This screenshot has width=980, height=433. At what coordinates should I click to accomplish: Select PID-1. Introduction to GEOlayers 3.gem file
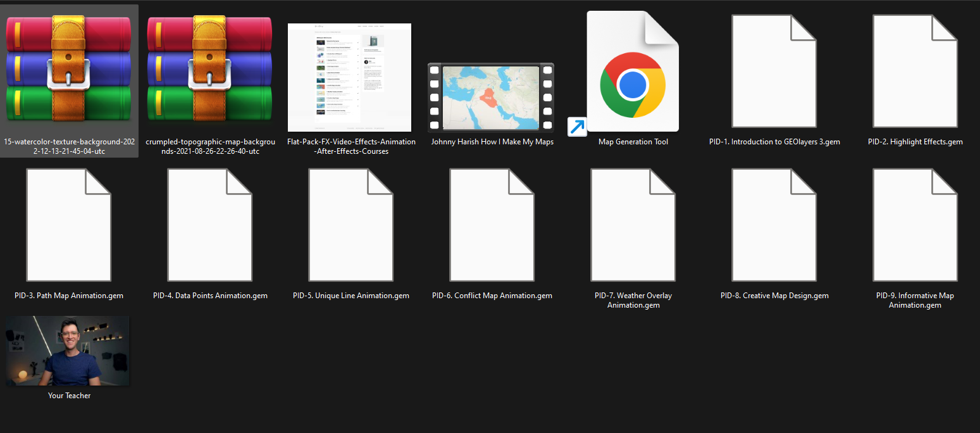(x=774, y=72)
